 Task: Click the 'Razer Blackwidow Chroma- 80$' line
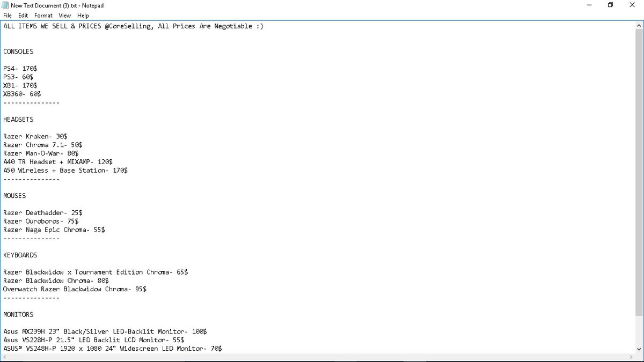pos(56,281)
